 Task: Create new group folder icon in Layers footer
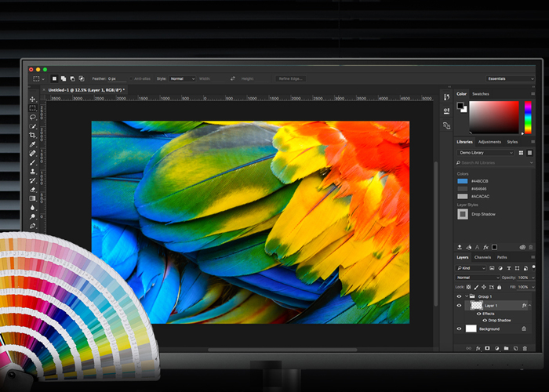(507, 349)
